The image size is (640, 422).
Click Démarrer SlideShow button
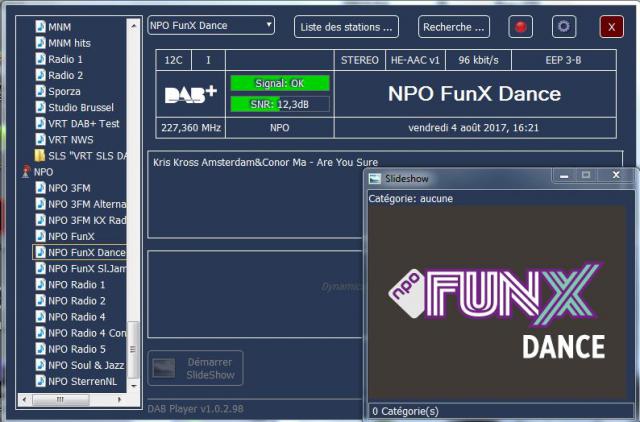pos(196,368)
